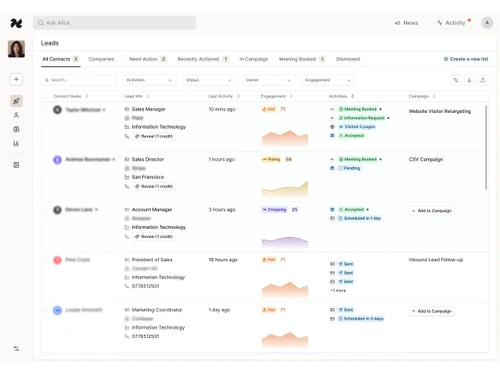
Task: Click the table vertical scrollbar
Action: [x=486, y=148]
